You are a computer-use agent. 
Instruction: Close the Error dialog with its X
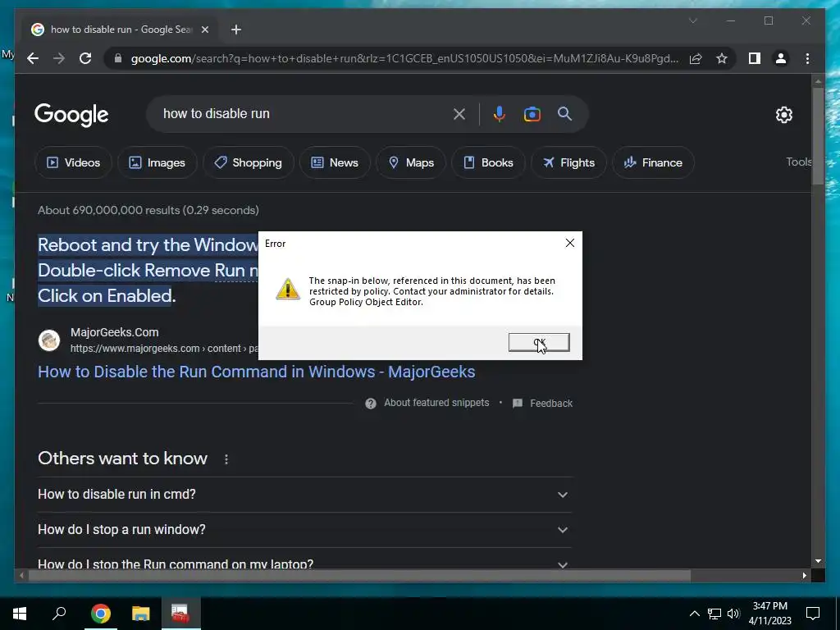[570, 243]
